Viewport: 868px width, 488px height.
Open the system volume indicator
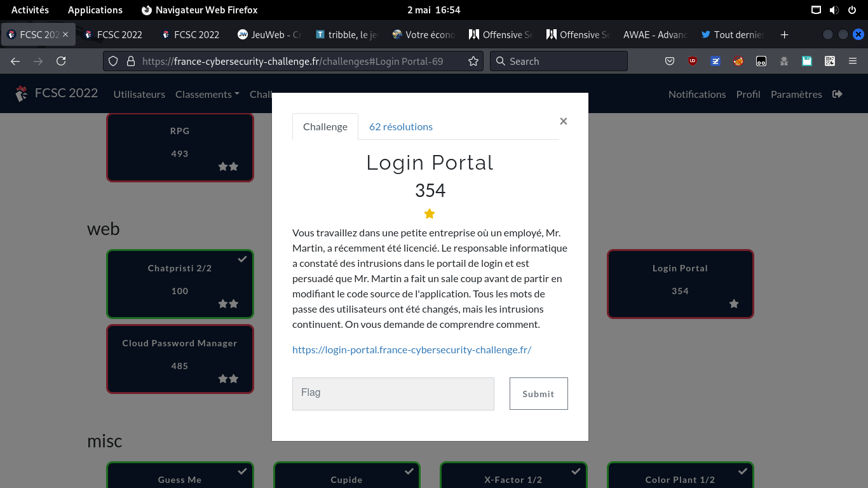pos(834,10)
